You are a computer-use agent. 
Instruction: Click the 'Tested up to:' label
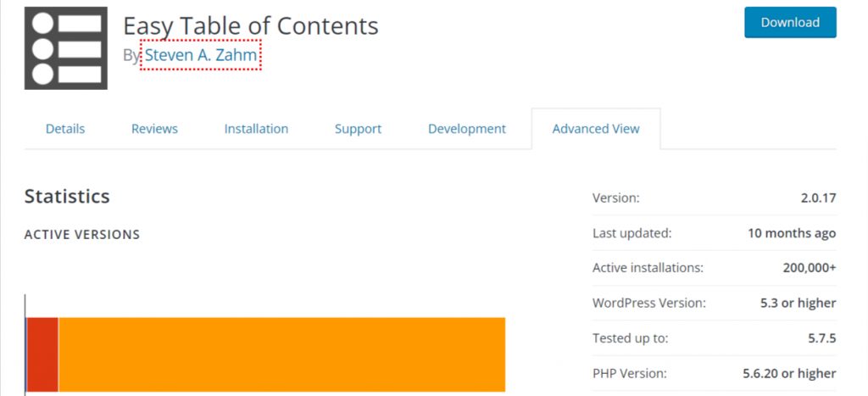coord(630,338)
